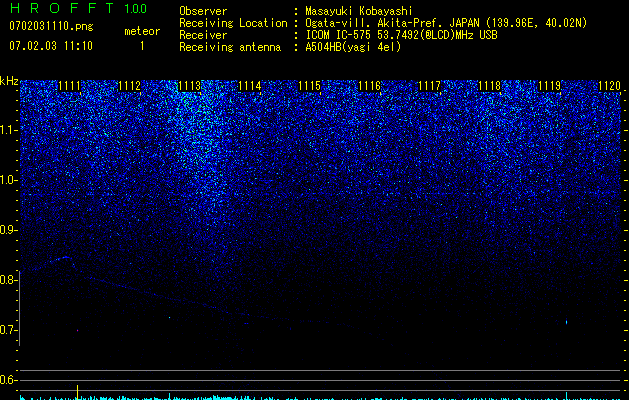
Task: Click the peaked signal trace near 1111
Action: [64, 258]
